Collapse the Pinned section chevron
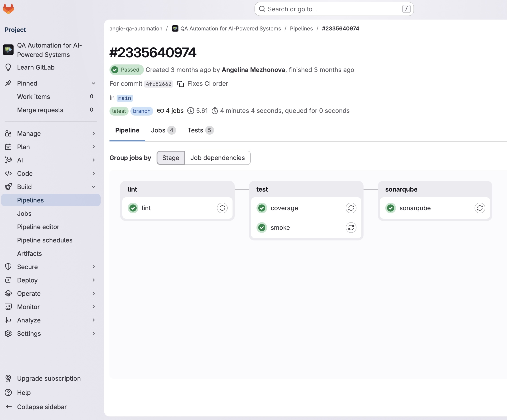Viewport: 507px width, 420px height. coord(93,83)
